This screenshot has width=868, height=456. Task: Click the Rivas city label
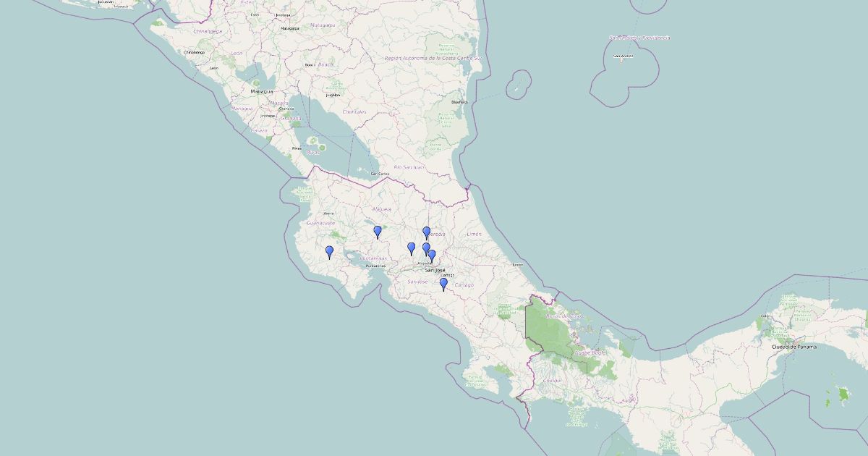tap(297, 148)
